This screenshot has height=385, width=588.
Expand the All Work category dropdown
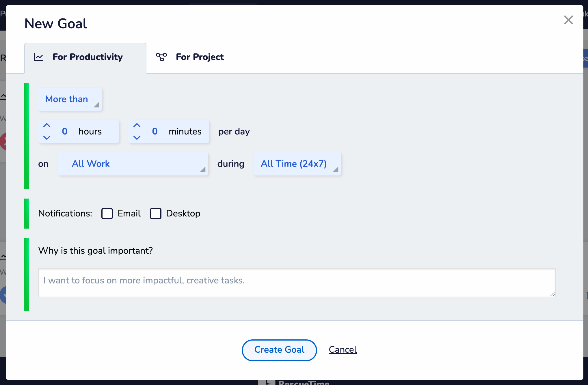[133, 164]
